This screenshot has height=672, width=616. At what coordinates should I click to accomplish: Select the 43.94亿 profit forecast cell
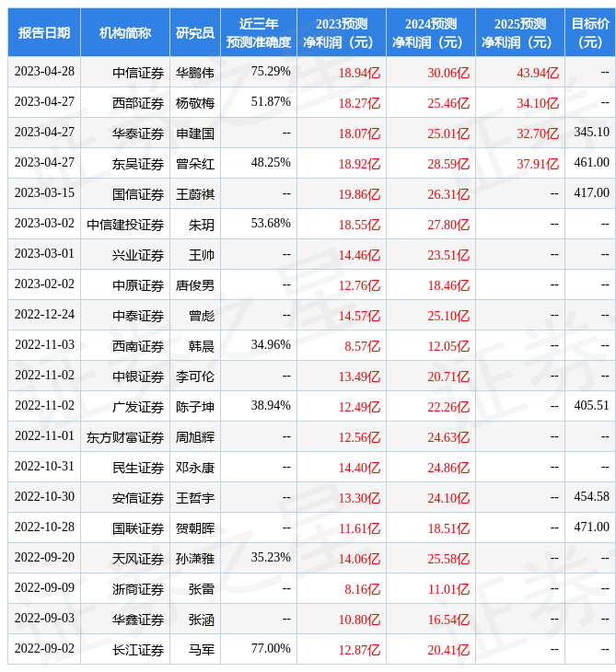[x=538, y=73]
